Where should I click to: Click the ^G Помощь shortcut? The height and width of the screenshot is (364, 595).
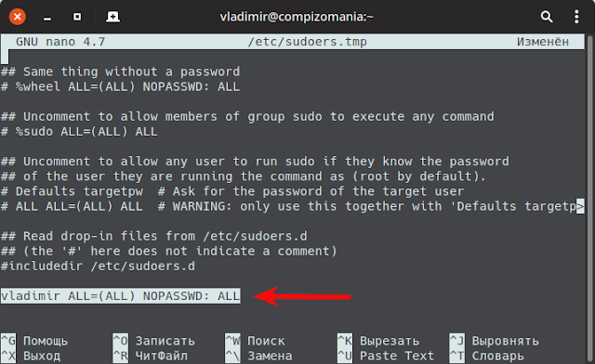tap(34, 341)
